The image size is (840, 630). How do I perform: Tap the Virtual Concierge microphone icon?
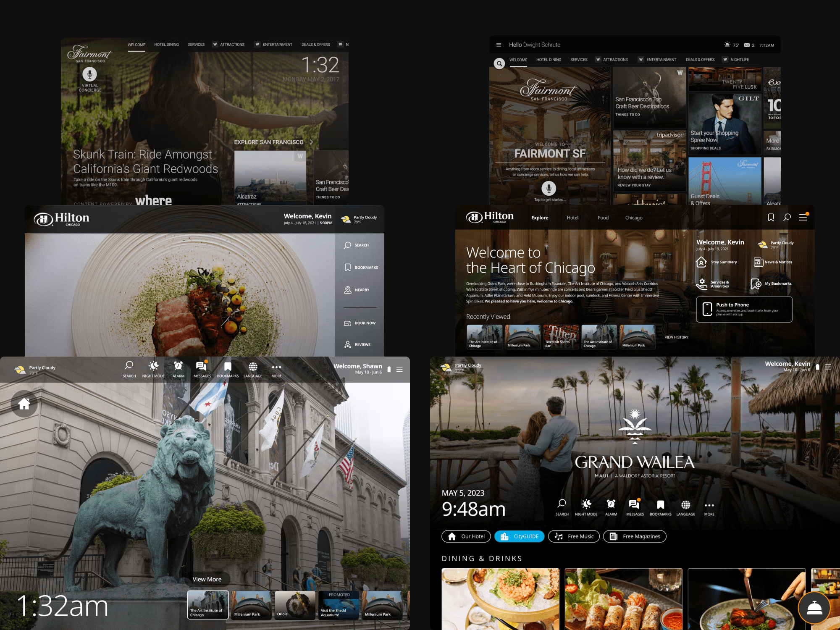tap(89, 74)
